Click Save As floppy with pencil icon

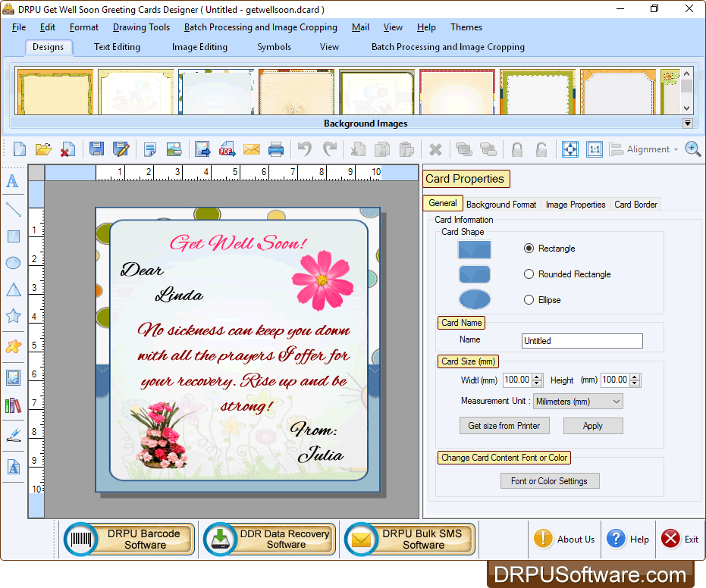pos(121,149)
